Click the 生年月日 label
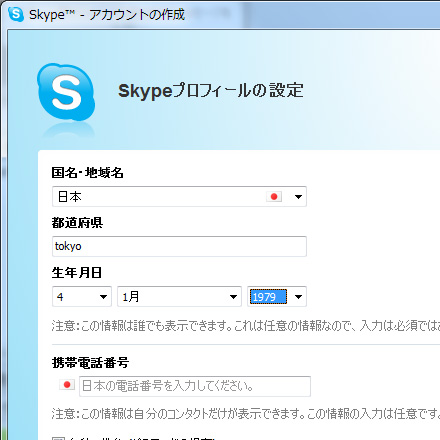The image size is (440, 440). 77,273
